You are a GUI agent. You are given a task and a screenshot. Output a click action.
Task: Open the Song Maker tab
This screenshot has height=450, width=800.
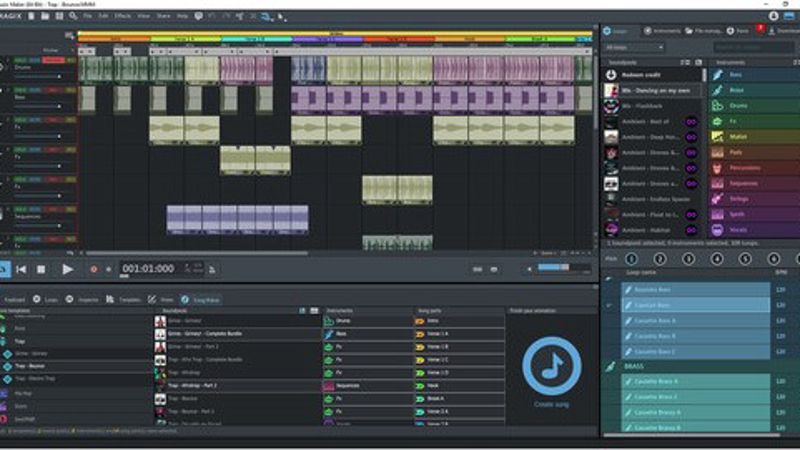(x=201, y=300)
